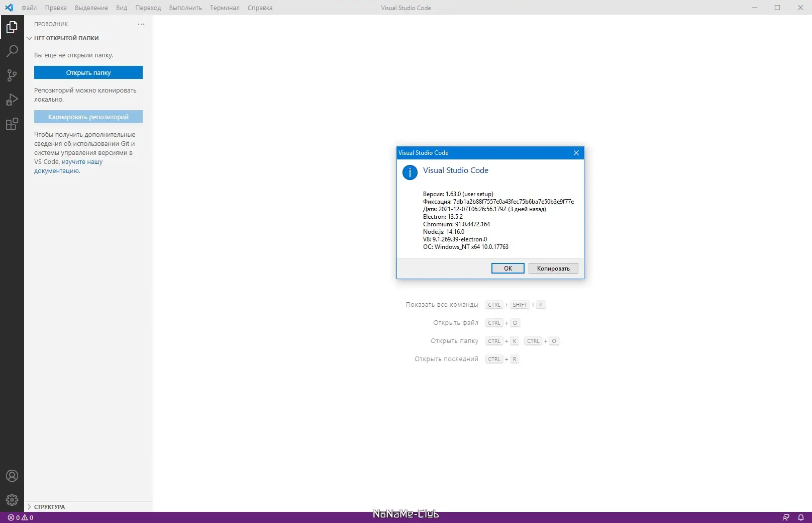
Task: Click the Открыть папку button
Action: click(x=88, y=72)
